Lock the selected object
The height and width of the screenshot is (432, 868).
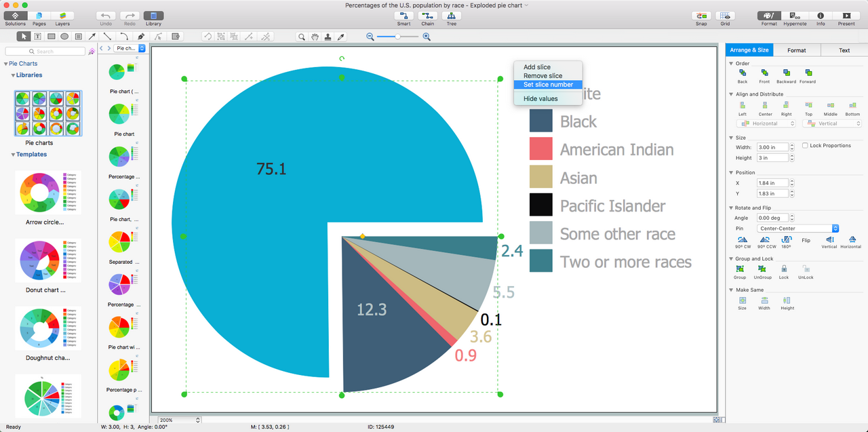tap(784, 272)
